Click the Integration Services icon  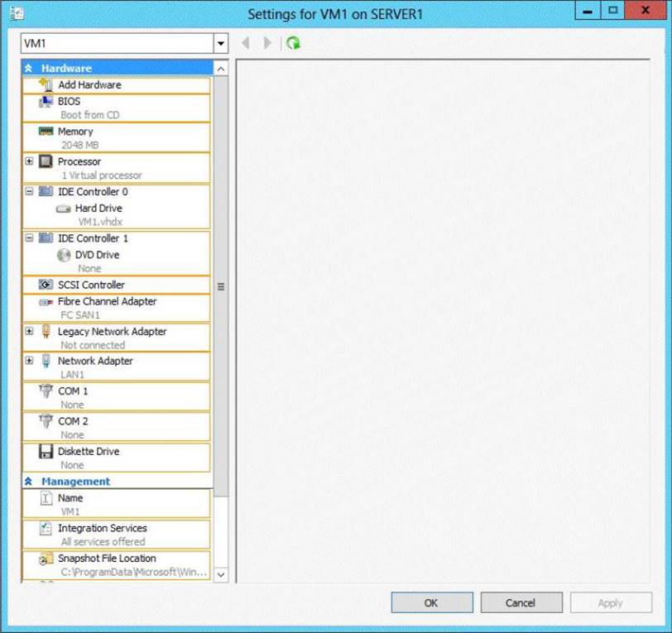[x=46, y=529]
